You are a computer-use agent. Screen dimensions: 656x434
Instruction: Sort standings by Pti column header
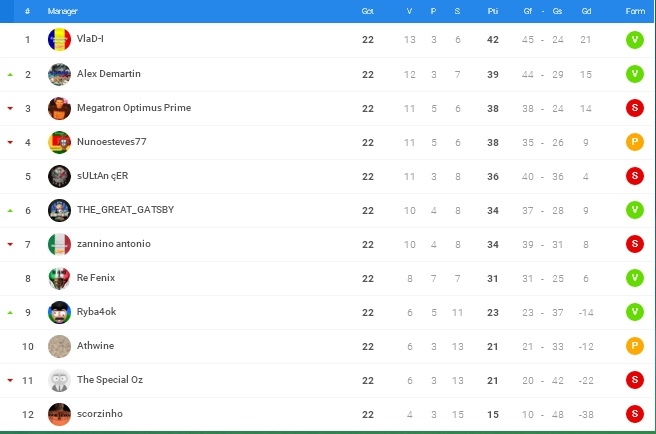coord(493,10)
